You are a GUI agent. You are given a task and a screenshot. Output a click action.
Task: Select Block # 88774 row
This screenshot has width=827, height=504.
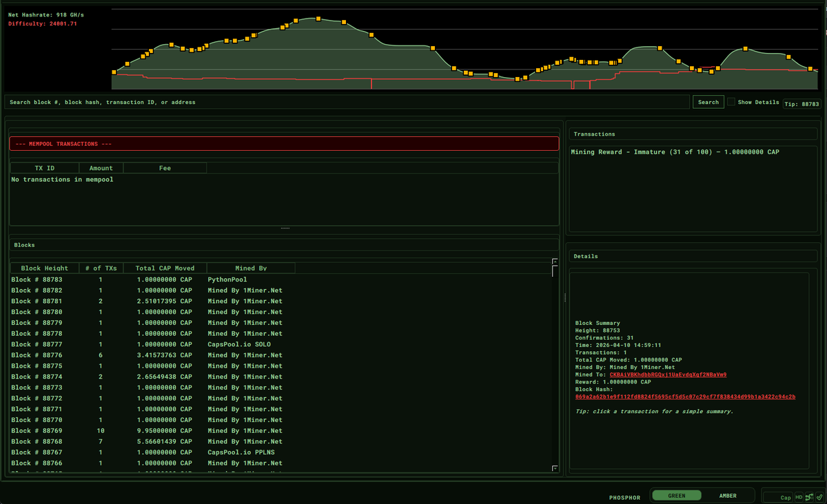(x=281, y=377)
